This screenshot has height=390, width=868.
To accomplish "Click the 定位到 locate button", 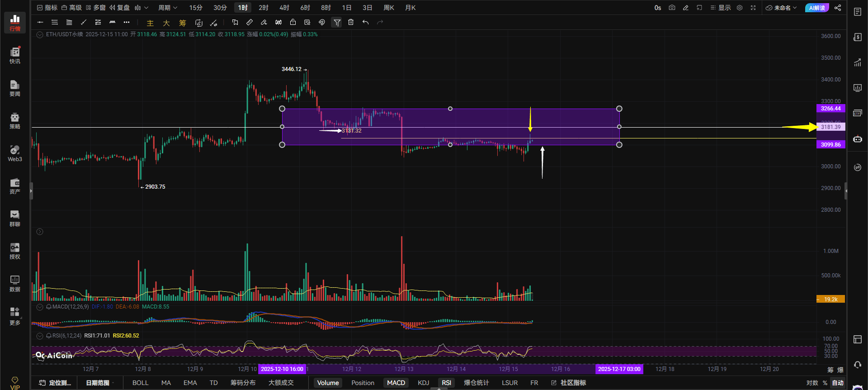I will [x=55, y=383].
